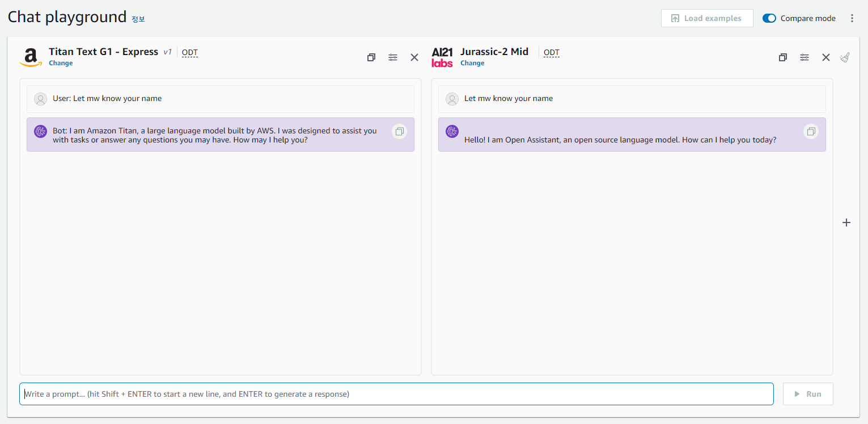Click the Run button
This screenshot has width=868, height=424.
(808, 394)
